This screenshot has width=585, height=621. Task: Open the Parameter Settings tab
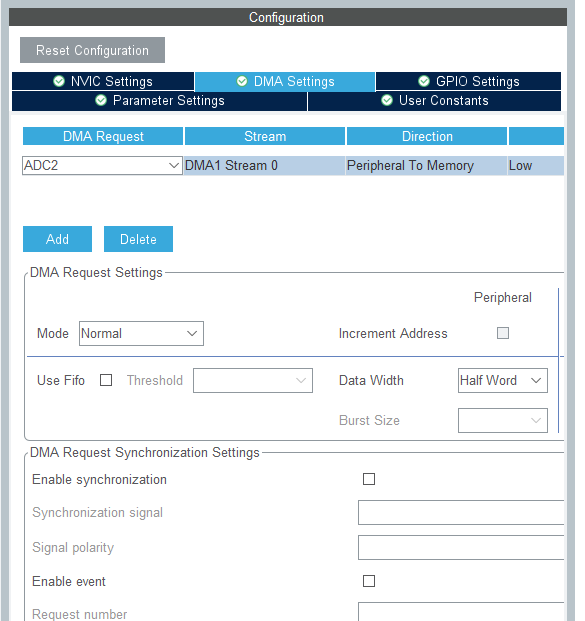click(x=160, y=101)
